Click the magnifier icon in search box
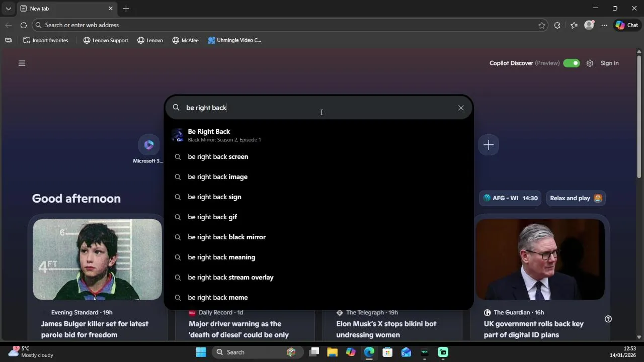The width and height of the screenshot is (644, 362). [176, 108]
